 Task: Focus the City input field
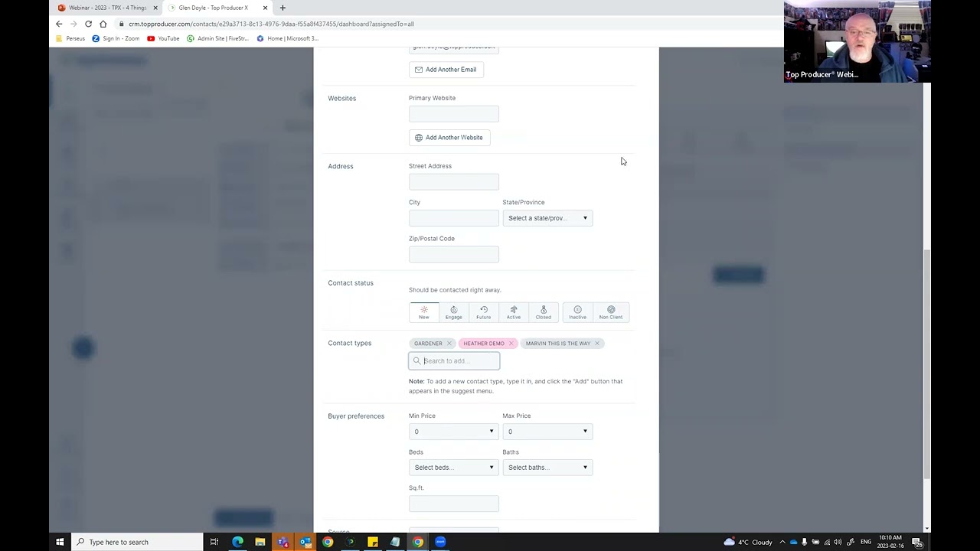point(453,218)
